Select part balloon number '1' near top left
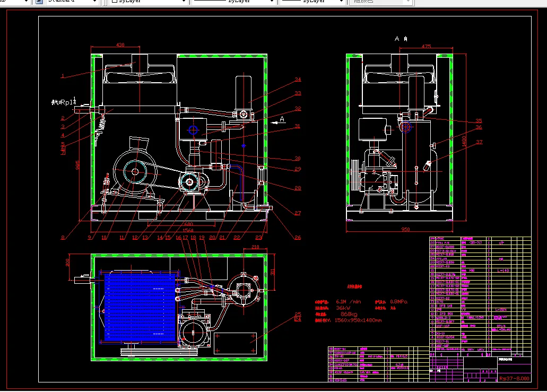Screen dimensions: 547x392 tap(63, 76)
